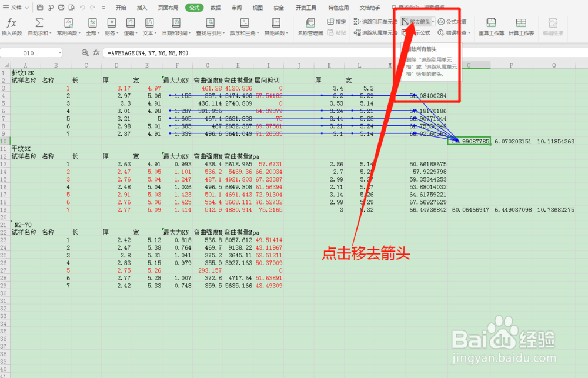Open the 全部 all functions icon
Screen dimensions: 588x378
point(92,23)
